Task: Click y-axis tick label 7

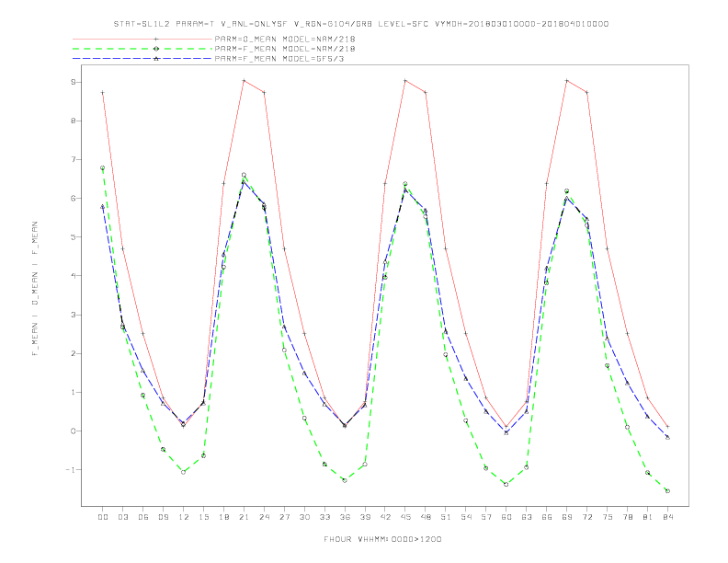Action: tap(73, 159)
